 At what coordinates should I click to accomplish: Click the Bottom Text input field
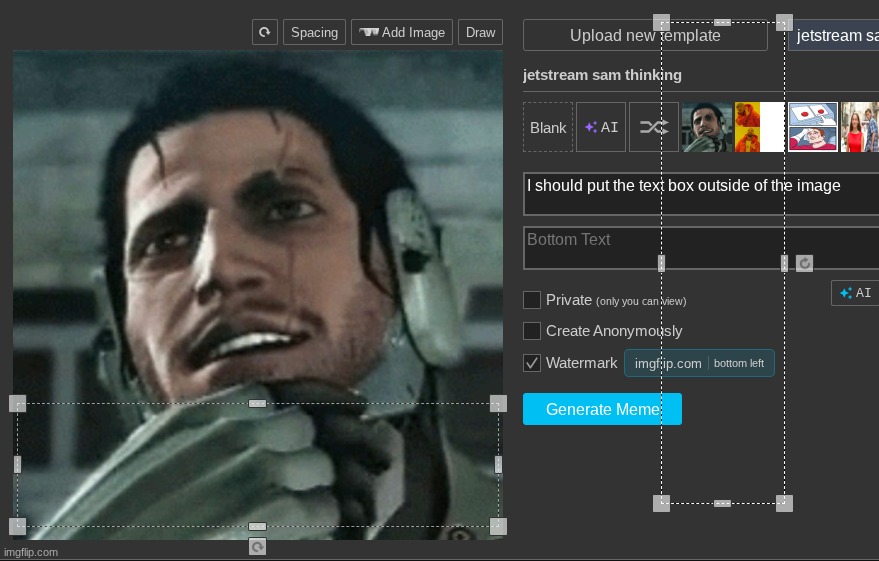click(x=701, y=248)
